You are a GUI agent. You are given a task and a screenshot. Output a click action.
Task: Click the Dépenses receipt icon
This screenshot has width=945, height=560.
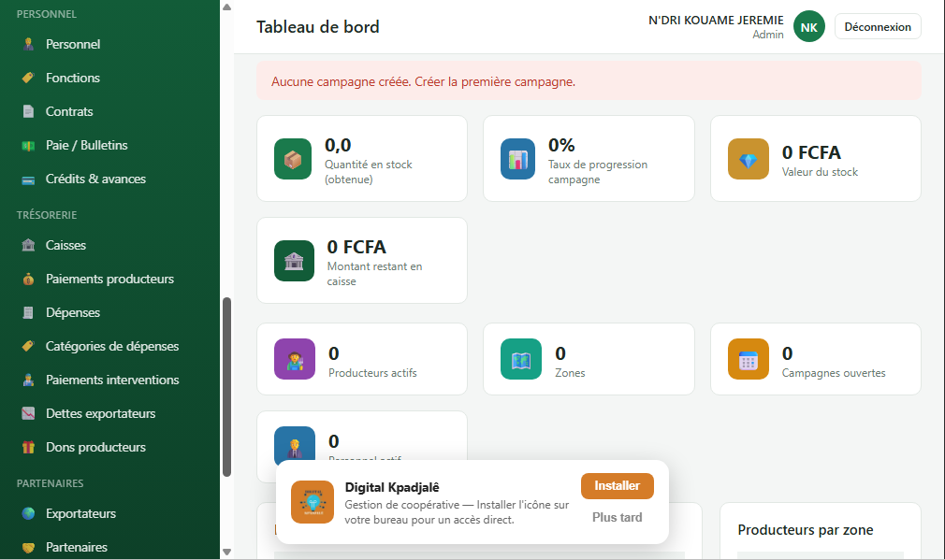pos(28,312)
